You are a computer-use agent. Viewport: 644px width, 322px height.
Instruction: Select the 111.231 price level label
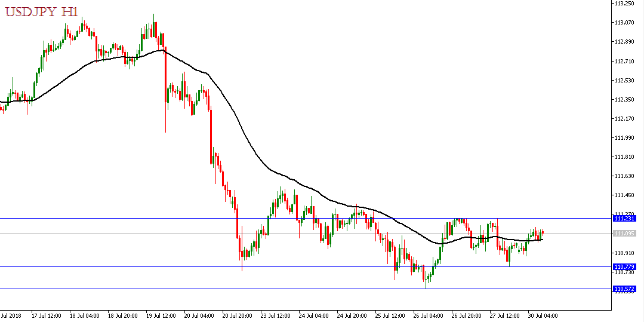pyautogui.click(x=624, y=219)
